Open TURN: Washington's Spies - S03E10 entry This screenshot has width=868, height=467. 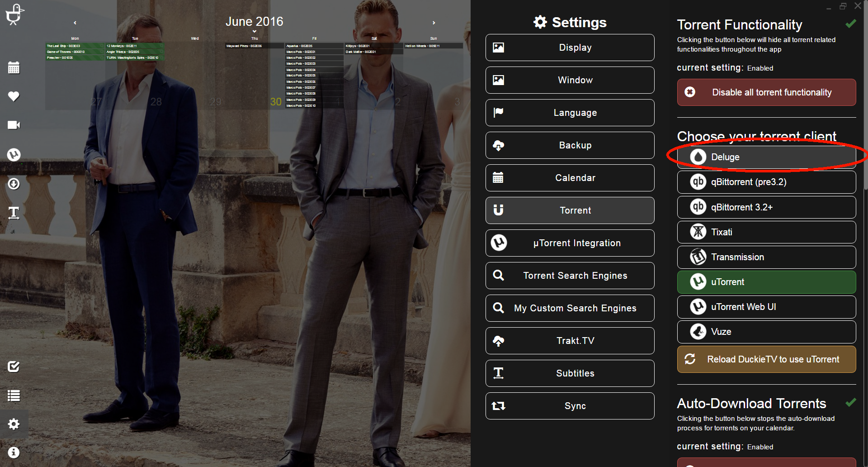(135, 57)
